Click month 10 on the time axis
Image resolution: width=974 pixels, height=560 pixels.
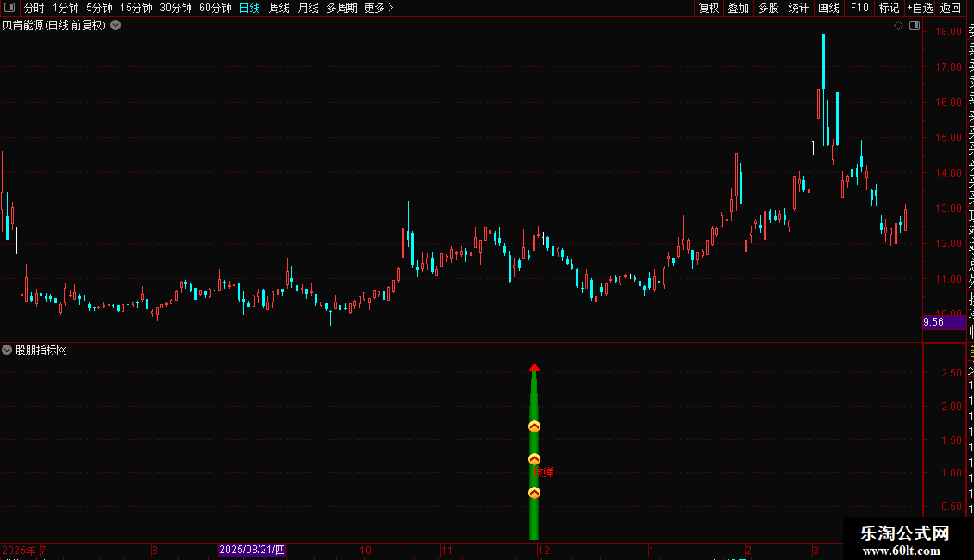pyautogui.click(x=365, y=550)
